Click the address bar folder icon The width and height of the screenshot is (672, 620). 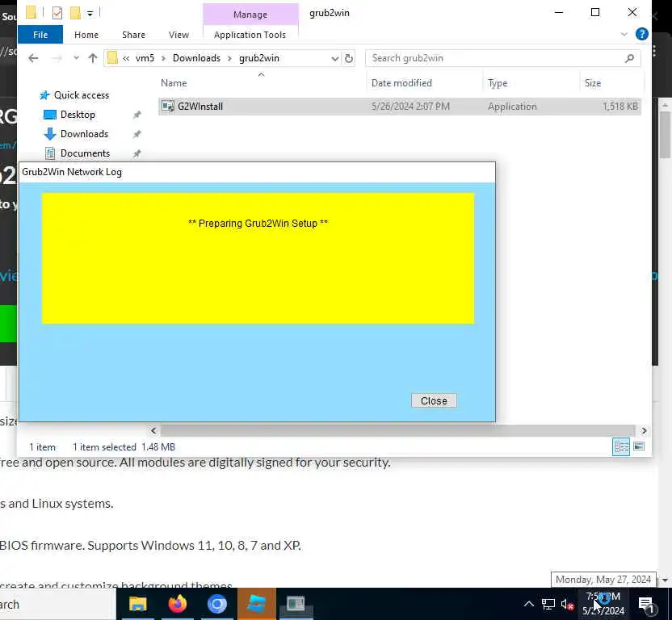112,58
